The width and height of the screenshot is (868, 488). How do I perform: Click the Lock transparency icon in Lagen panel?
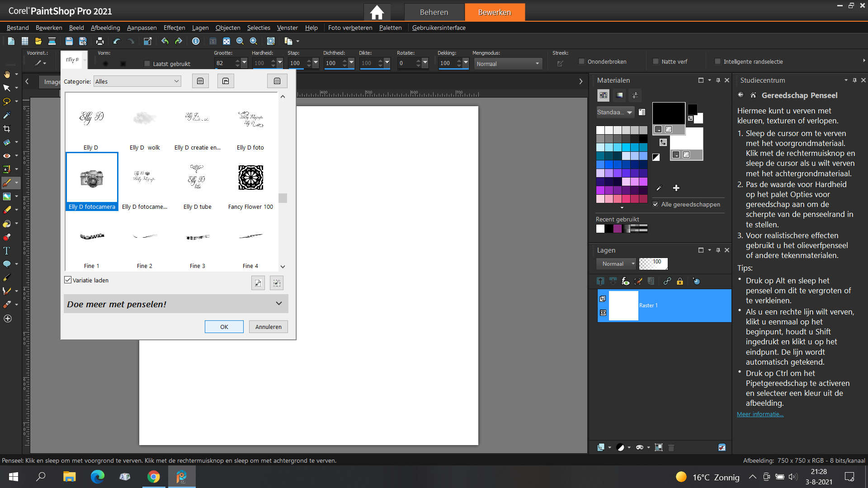[x=680, y=282]
